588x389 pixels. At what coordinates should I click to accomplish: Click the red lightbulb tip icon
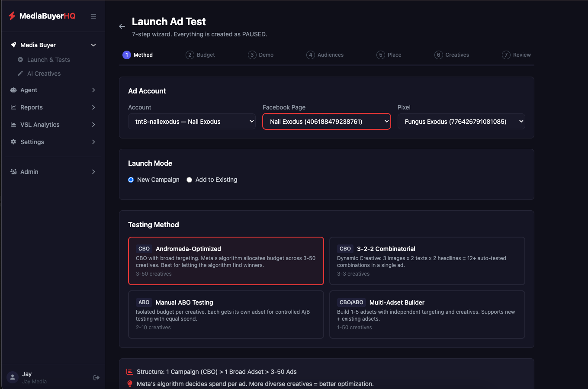click(x=129, y=384)
